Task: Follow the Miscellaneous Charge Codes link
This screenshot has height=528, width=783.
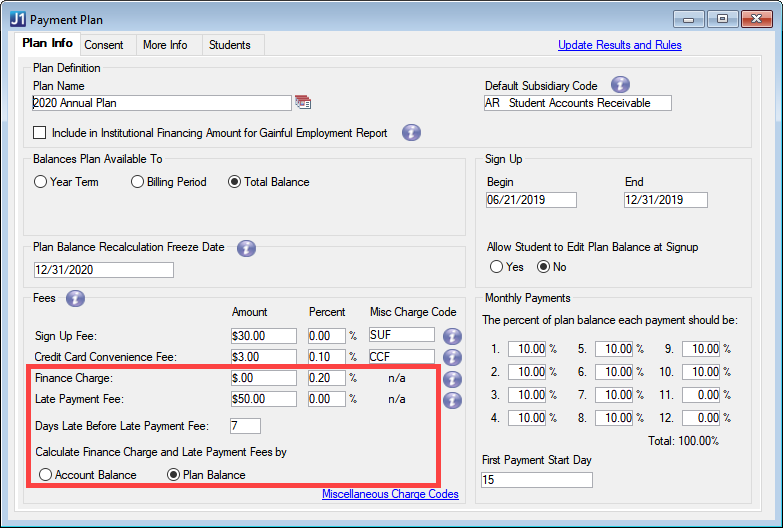Action: 390,494
